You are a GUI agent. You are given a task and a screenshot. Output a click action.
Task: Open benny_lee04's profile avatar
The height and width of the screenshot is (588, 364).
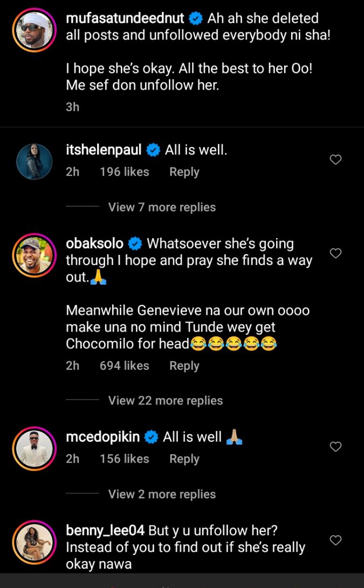[x=34, y=541]
